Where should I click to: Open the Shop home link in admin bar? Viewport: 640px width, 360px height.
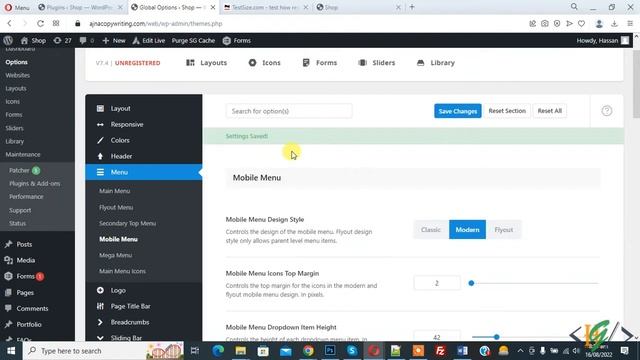coord(33,40)
